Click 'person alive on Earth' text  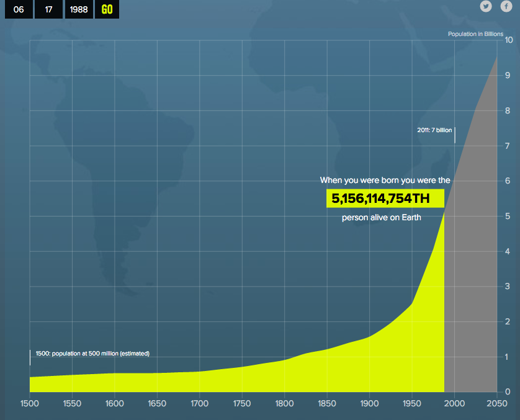click(382, 218)
